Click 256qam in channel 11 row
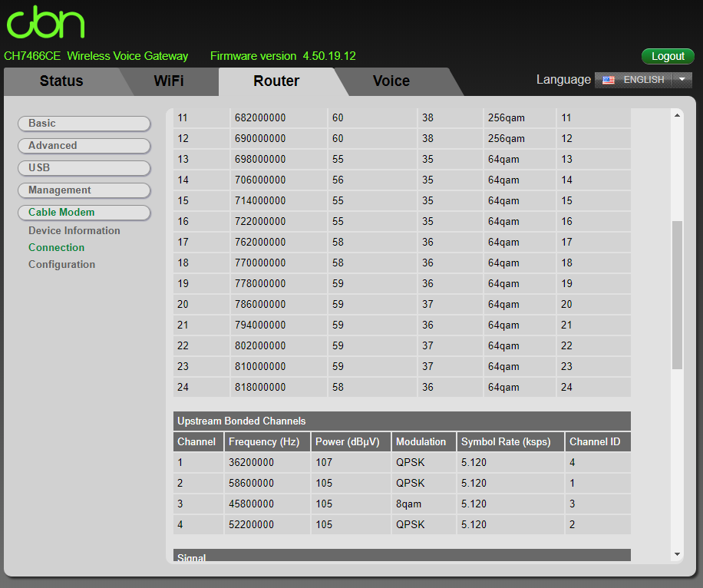 [x=507, y=118]
